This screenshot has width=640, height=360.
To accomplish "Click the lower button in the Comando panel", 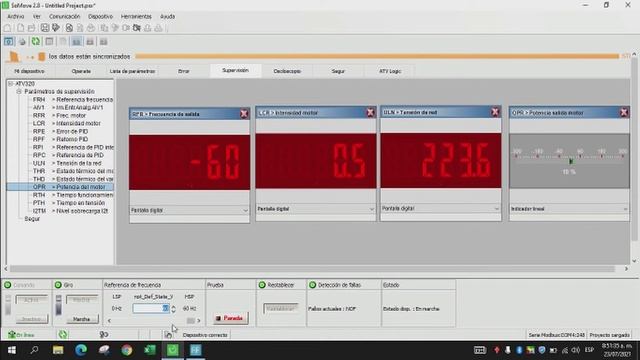I will pos(32,319).
